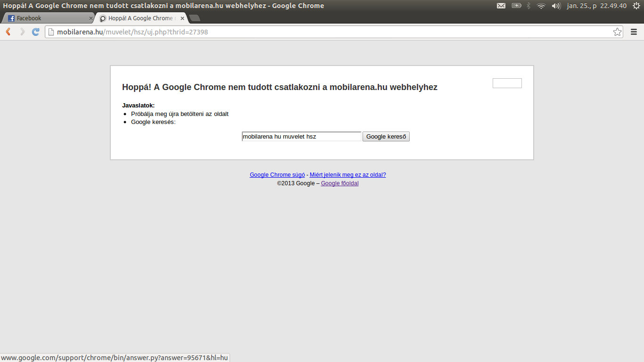Open a new tab with the new-tab button
Image resolution: width=644 pixels, height=362 pixels.
click(x=195, y=18)
